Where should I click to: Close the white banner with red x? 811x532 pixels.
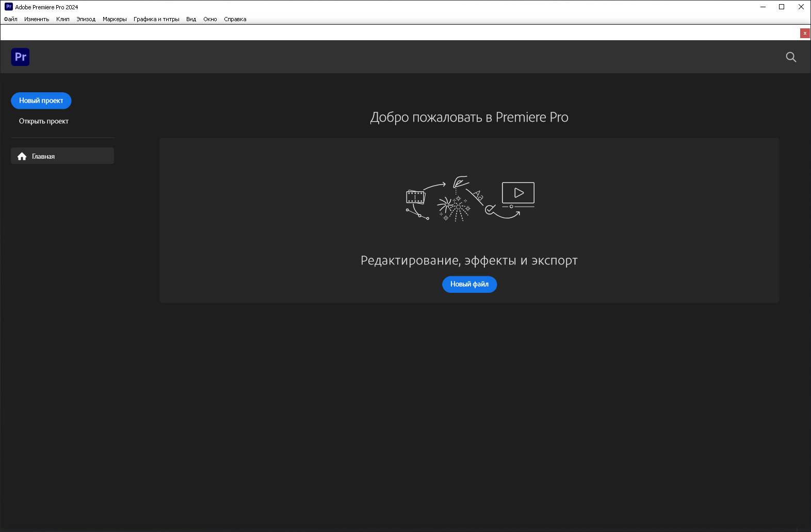point(805,33)
